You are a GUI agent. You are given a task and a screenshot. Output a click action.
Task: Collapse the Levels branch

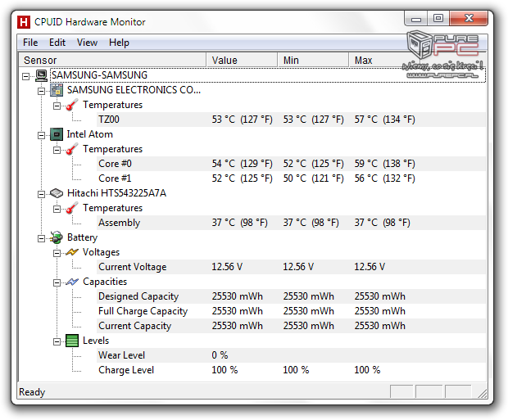(57, 341)
